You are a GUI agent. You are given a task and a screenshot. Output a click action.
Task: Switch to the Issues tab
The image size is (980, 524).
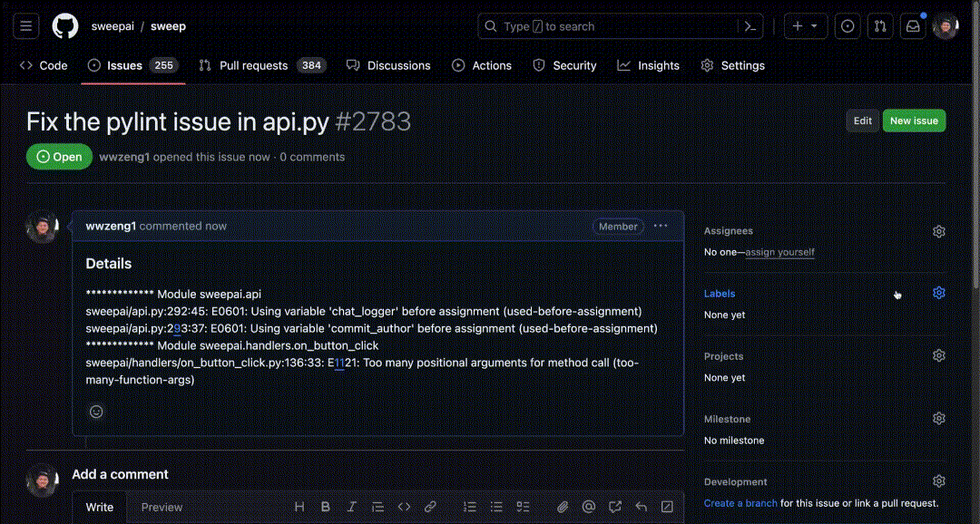click(x=133, y=65)
